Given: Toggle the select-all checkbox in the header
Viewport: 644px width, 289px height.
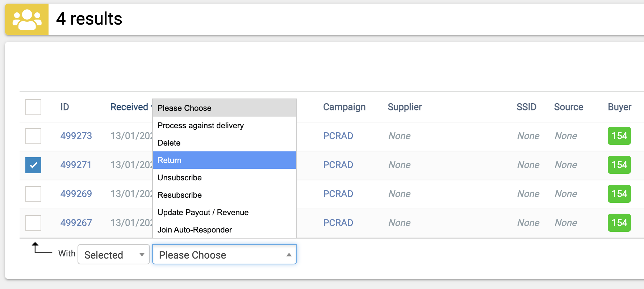Looking at the screenshot, I should [x=33, y=107].
